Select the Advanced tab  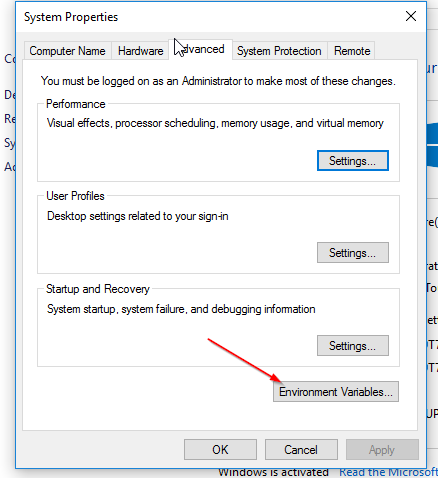pos(201,49)
